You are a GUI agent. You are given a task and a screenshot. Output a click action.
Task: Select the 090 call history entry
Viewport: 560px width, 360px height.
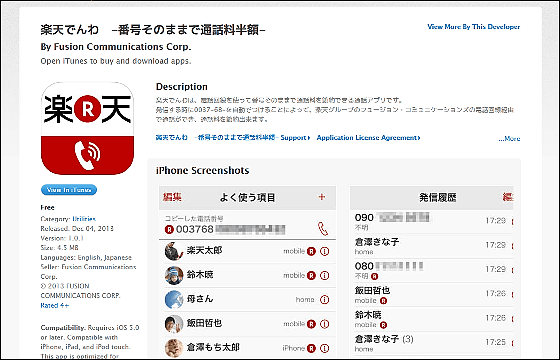[431, 222]
